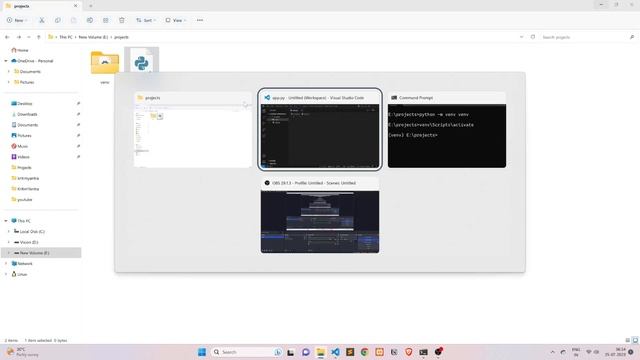Open the weather widget on taskbar
Image resolution: width=640 pixels, height=360 pixels.
(22, 352)
